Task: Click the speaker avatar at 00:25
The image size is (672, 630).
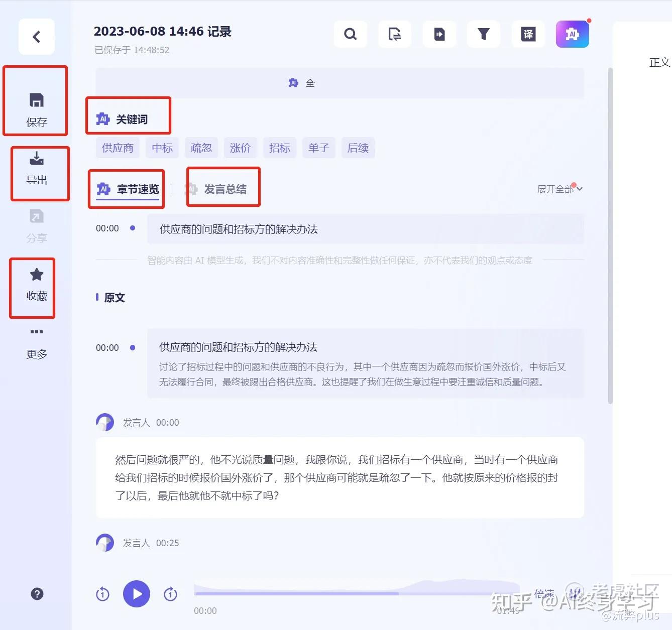Action: (x=105, y=543)
